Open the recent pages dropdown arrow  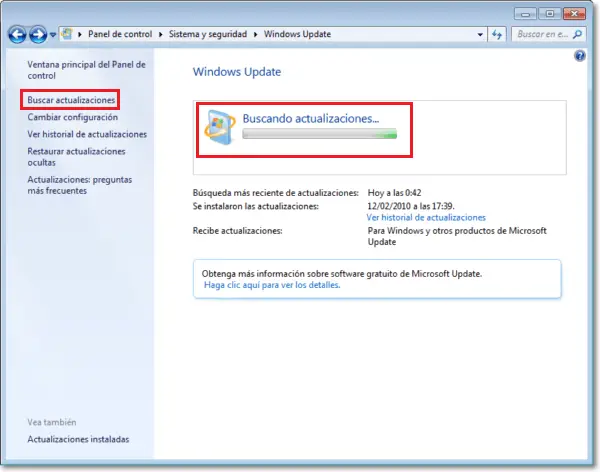[x=53, y=35]
